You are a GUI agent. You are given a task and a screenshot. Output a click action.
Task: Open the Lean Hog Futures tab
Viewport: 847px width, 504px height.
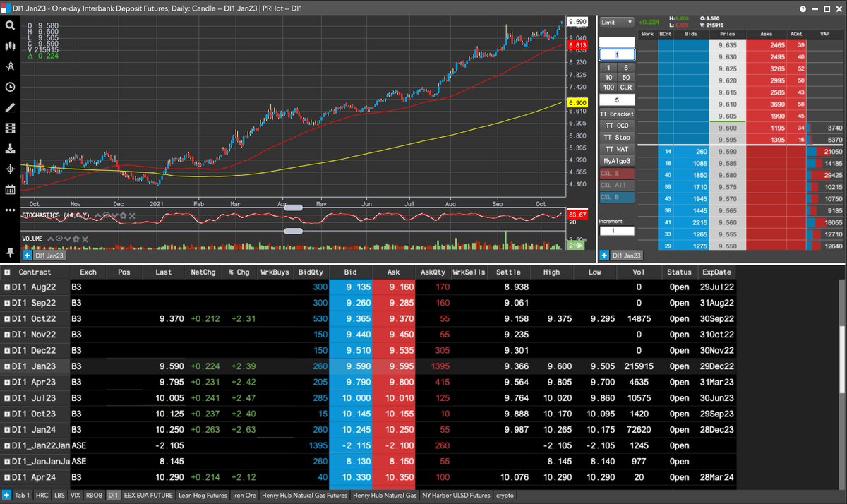(x=203, y=496)
